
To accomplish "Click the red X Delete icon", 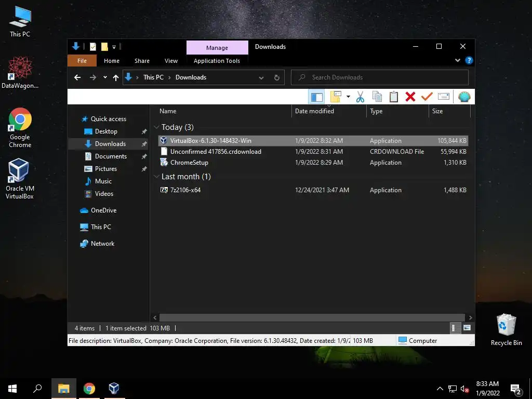I will [410, 97].
